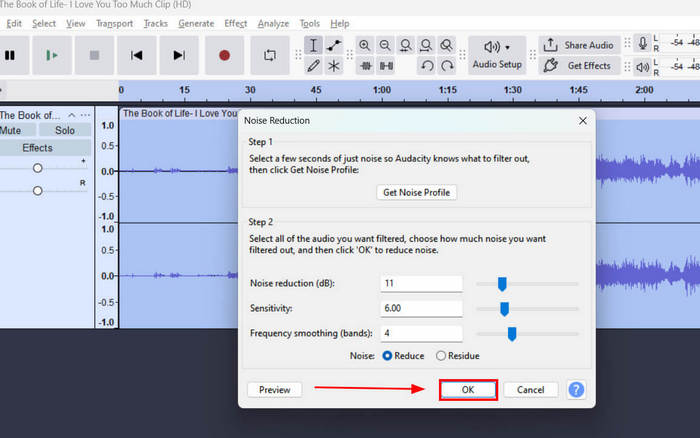The width and height of the screenshot is (700, 438).
Task: Open the track options three-dot menu
Action: click(85, 115)
